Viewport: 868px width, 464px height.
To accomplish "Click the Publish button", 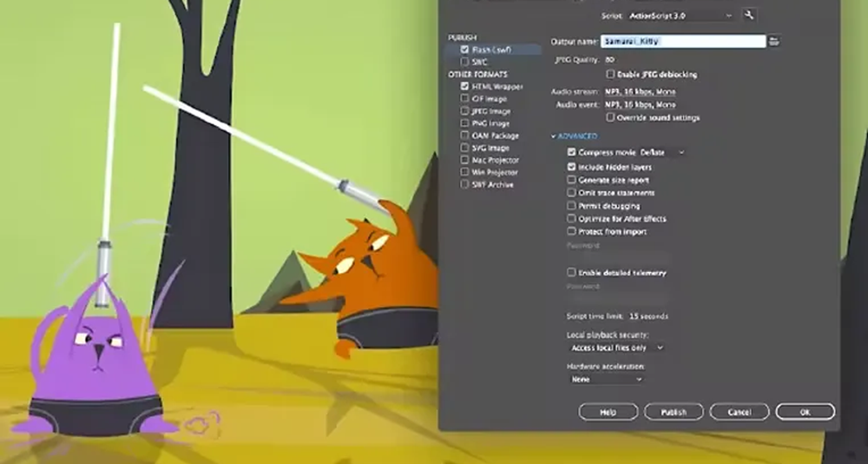I will (673, 412).
